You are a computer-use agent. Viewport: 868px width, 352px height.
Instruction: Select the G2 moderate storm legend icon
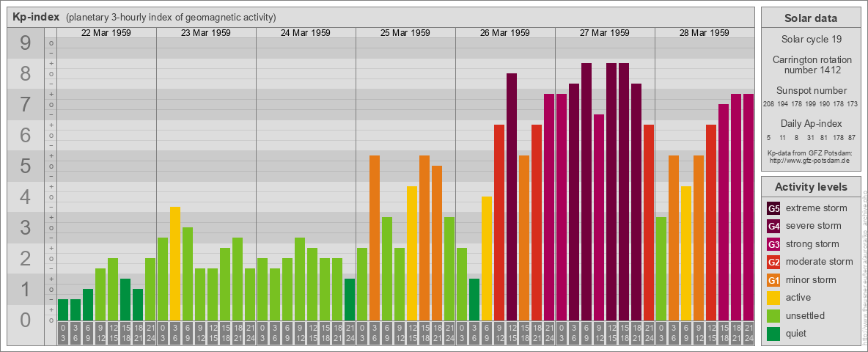773,262
